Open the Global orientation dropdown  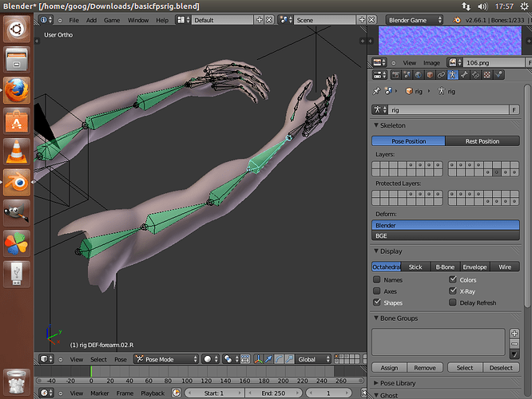coord(313,359)
